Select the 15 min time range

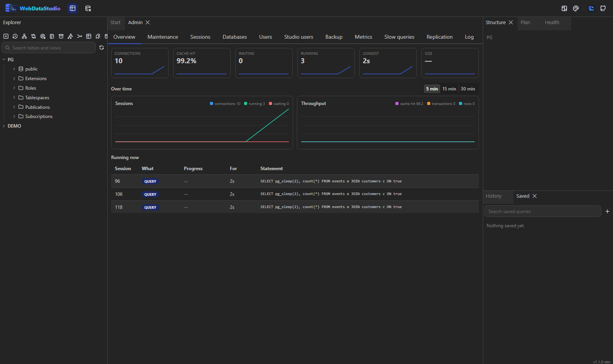click(x=449, y=89)
